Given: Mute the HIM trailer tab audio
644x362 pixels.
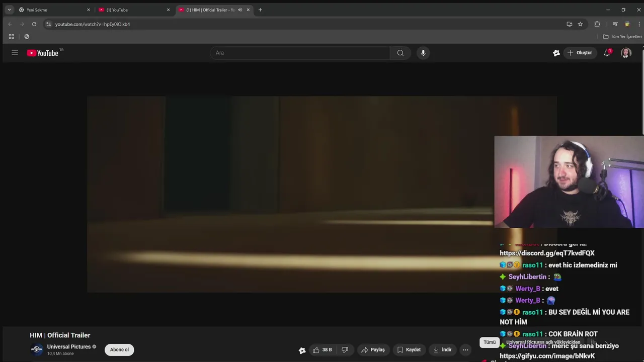Looking at the screenshot, I should [240, 10].
